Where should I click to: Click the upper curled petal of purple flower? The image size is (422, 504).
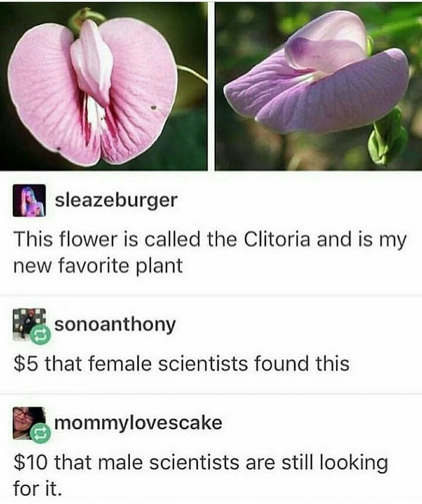pyautogui.click(x=325, y=42)
